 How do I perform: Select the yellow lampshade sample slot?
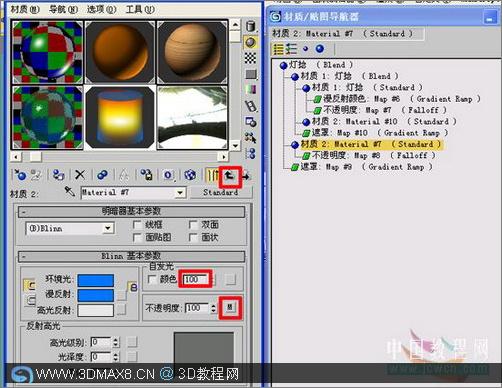120,117
